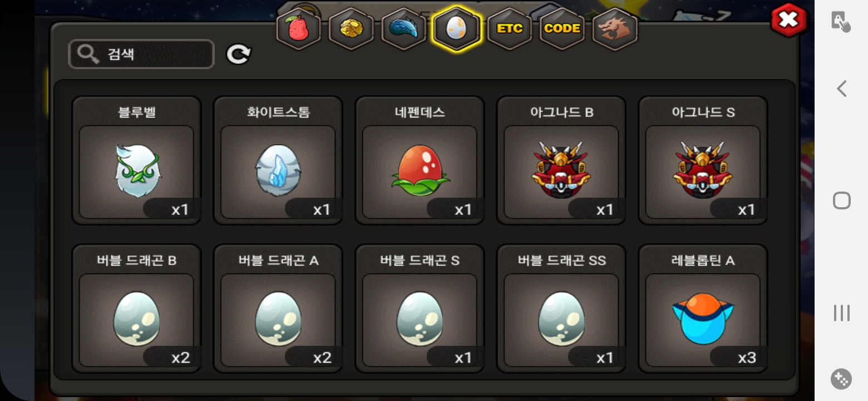Open the red fruit category tab
The width and height of the screenshot is (868, 401).
tap(299, 28)
